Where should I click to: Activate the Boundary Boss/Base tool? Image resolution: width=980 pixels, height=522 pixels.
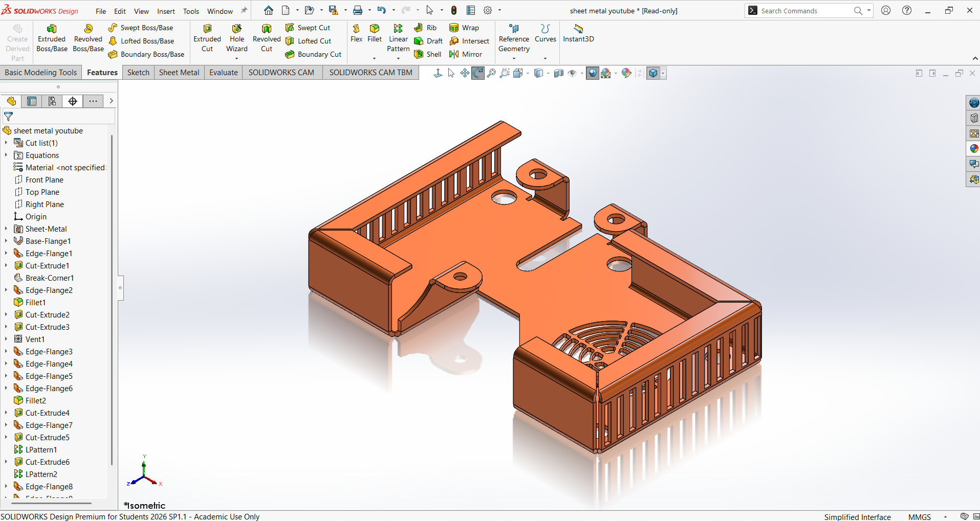coord(146,54)
